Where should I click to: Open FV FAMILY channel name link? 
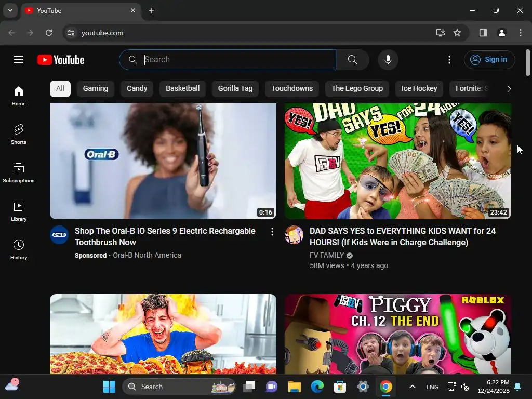tap(327, 255)
